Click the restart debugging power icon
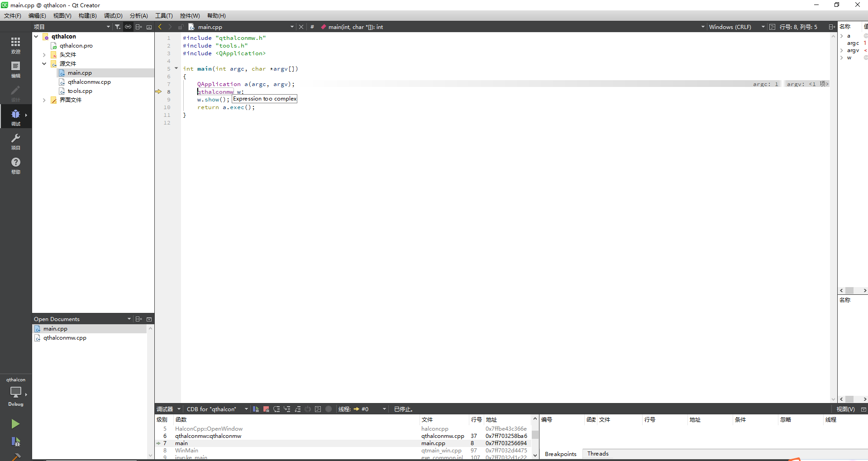 [x=308, y=409]
